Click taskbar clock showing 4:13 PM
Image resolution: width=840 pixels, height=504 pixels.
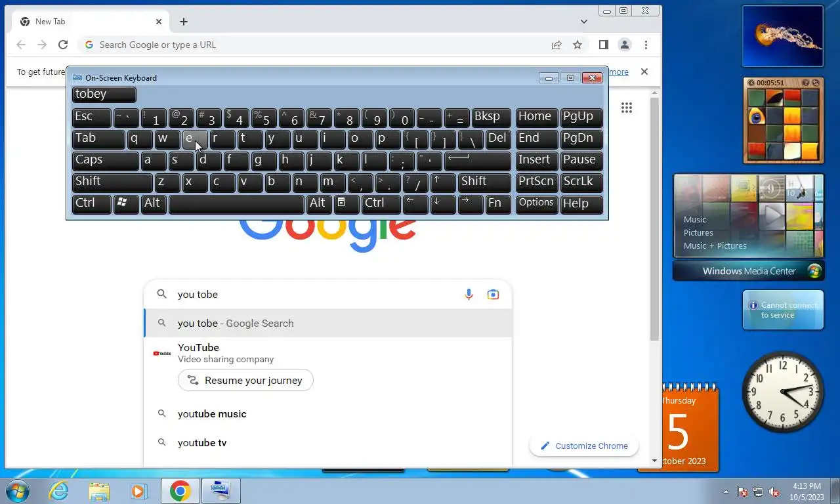click(807, 492)
